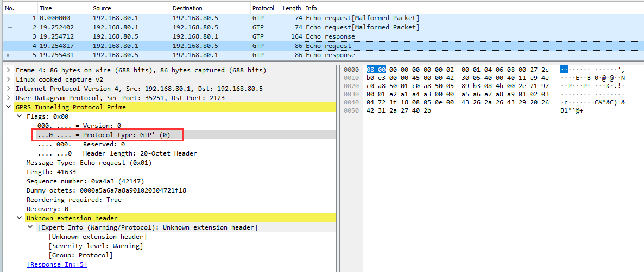644x272 pixels.
Task: Sort by the Source column header
Action: (x=102, y=8)
